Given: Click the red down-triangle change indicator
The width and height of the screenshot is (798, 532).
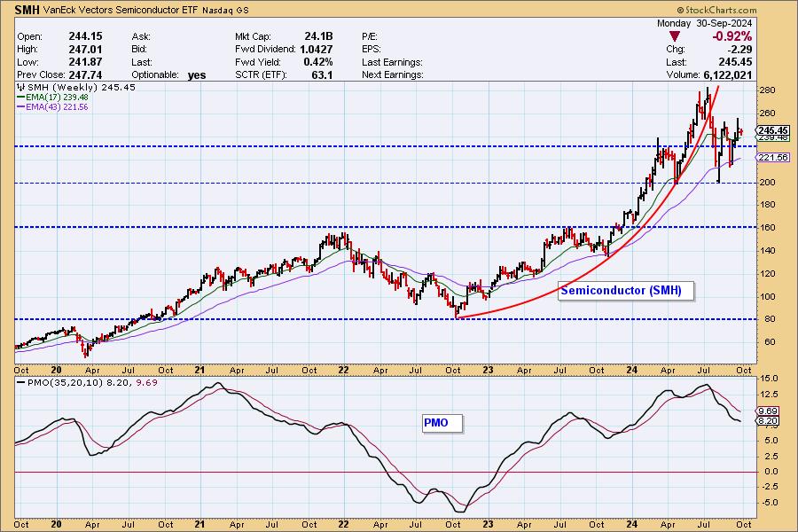Looking at the screenshot, I should 675,36.
